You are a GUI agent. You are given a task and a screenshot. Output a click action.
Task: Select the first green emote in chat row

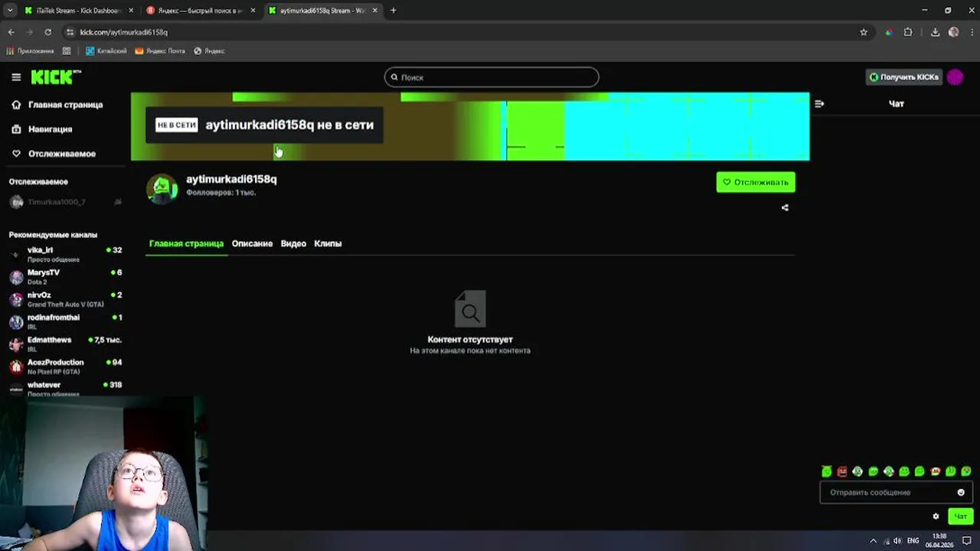pyautogui.click(x=827, y=471)
